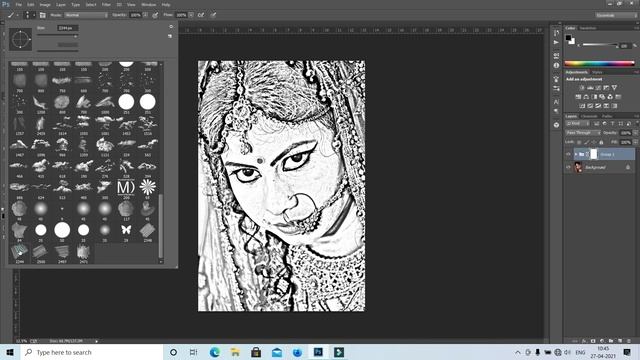The width and height of the screenshot is (640, 360).
Task: Click Delete layer trash icon
Action: pyautogui.click(x=629, y=341)
